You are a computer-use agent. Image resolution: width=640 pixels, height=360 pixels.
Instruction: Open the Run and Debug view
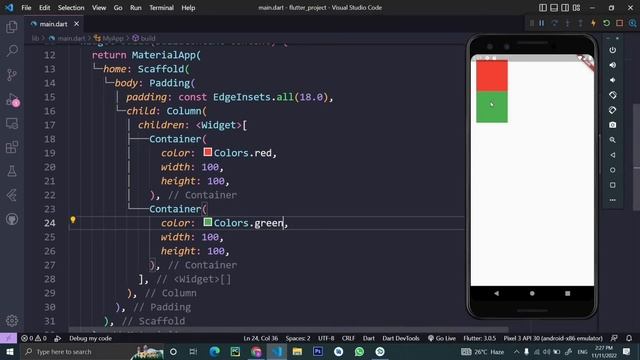pos(12,100)
